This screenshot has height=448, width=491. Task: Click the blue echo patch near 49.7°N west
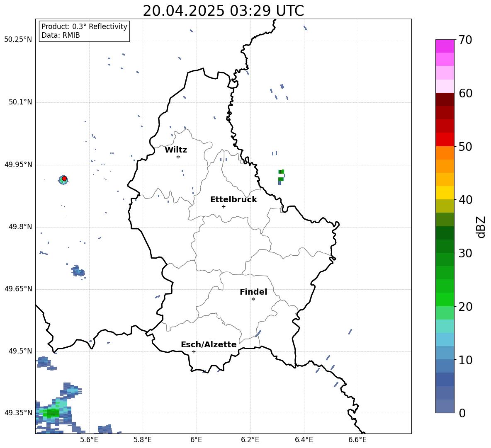pyautogui.click(x=78, y=271)
